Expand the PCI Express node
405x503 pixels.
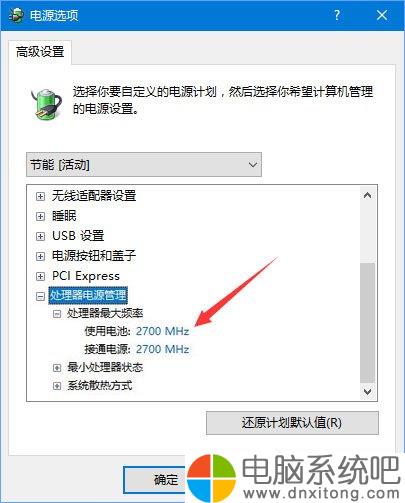(40, 276)
